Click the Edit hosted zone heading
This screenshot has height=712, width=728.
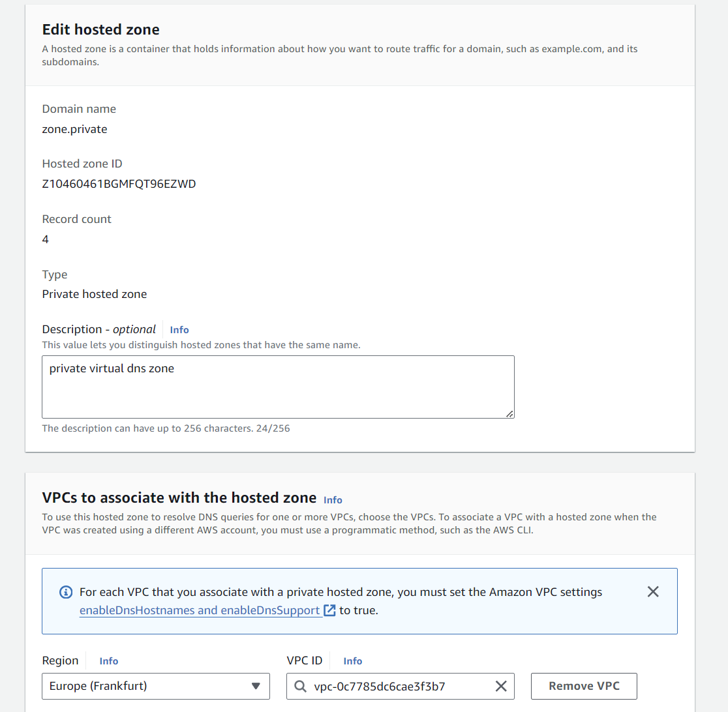(100, 29)
